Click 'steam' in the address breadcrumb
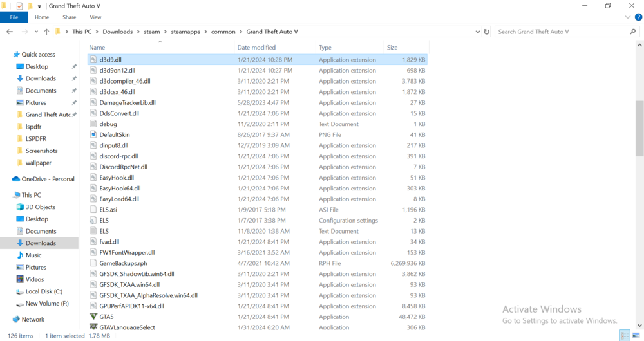The width and height of the screenshot is (644, 341). [152, 32]
